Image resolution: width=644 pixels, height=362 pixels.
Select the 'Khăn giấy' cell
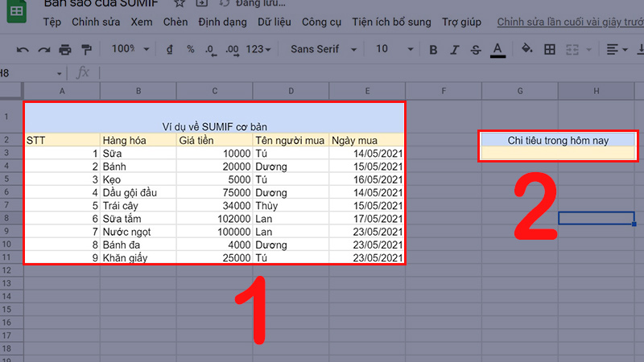(x=138, y=257)
